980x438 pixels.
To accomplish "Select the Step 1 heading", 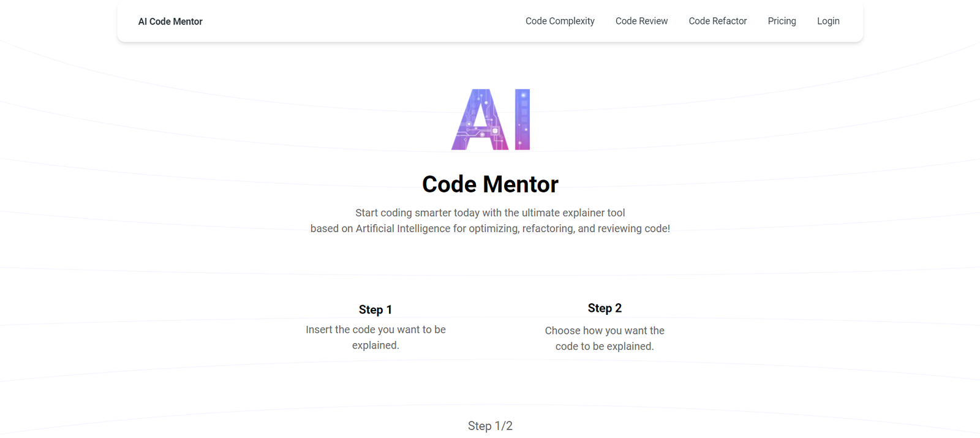I will coord(375,310).
